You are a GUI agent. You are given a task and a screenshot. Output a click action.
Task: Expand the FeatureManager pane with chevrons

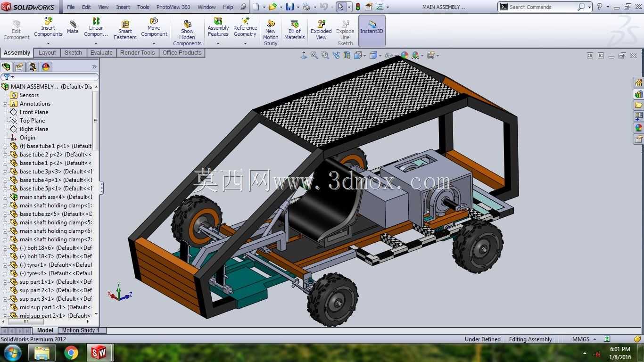coord(94,67)
